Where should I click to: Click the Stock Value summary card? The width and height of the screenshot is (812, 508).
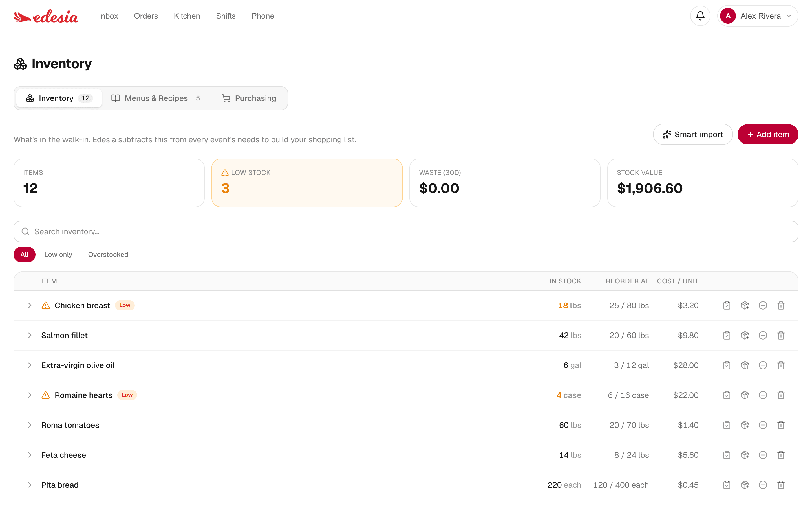coord(703,183)
